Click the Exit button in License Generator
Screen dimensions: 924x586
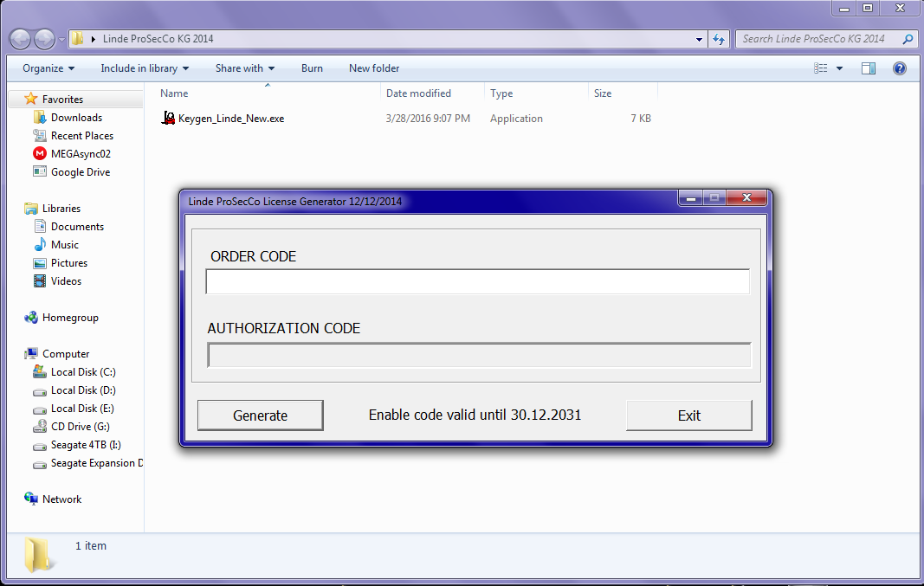click(688, 415)
